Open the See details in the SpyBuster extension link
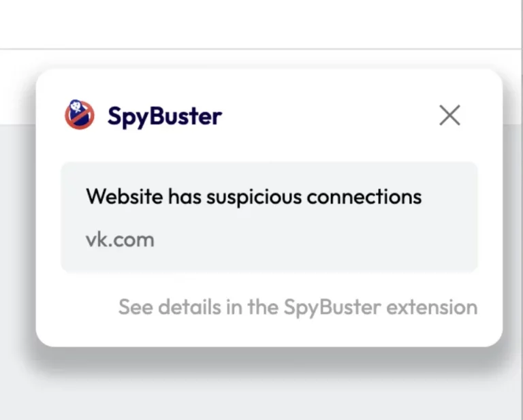Image resolution: width=523 pixels, height=420 pixels. pyautogui.click(x=298, y=307)
